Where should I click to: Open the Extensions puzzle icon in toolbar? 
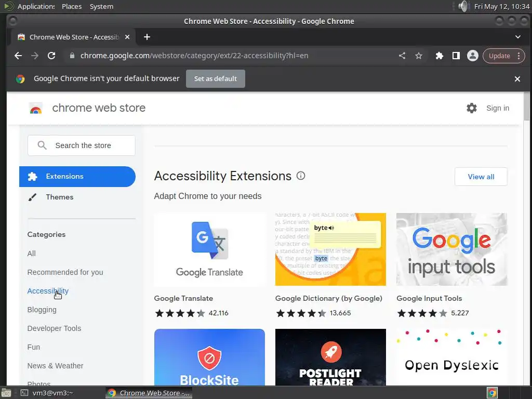(x=440, y=56)
